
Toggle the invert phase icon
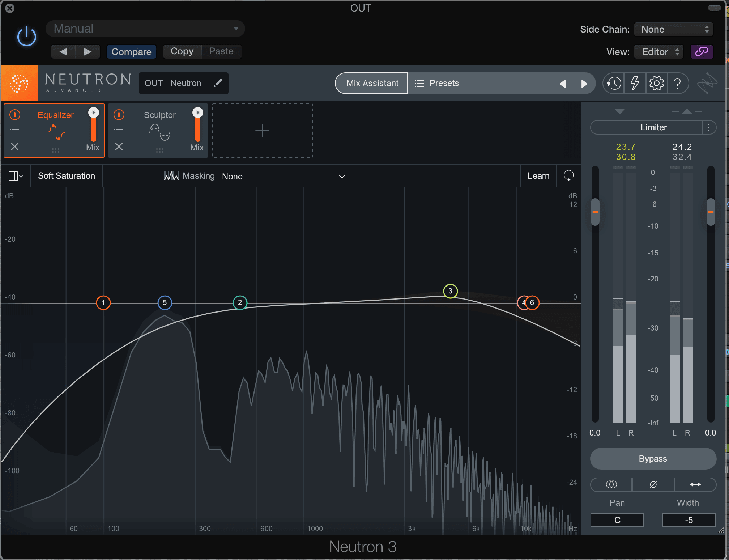653,484
